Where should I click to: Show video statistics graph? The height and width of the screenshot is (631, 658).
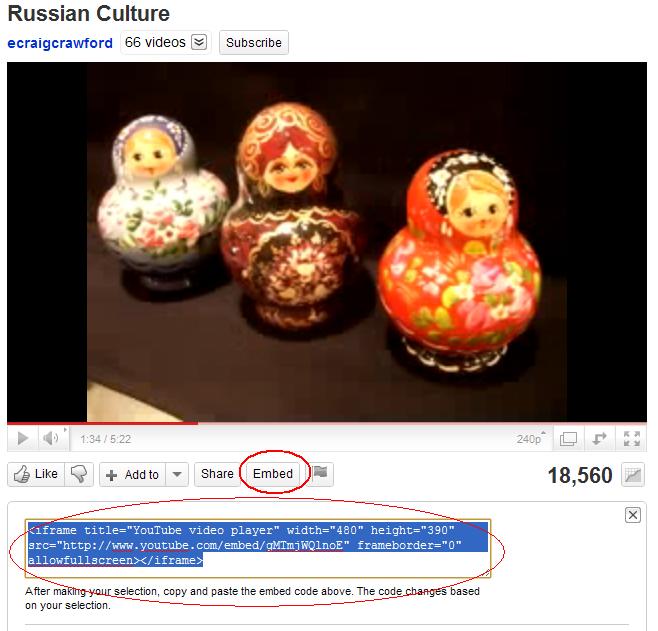(x=632, y=475)
